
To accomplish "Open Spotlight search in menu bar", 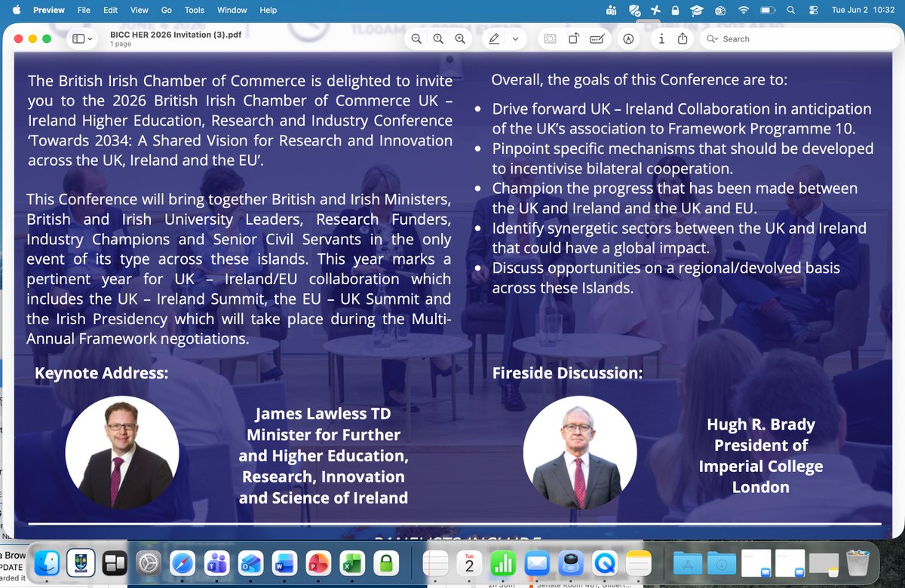I will (790, 10).
